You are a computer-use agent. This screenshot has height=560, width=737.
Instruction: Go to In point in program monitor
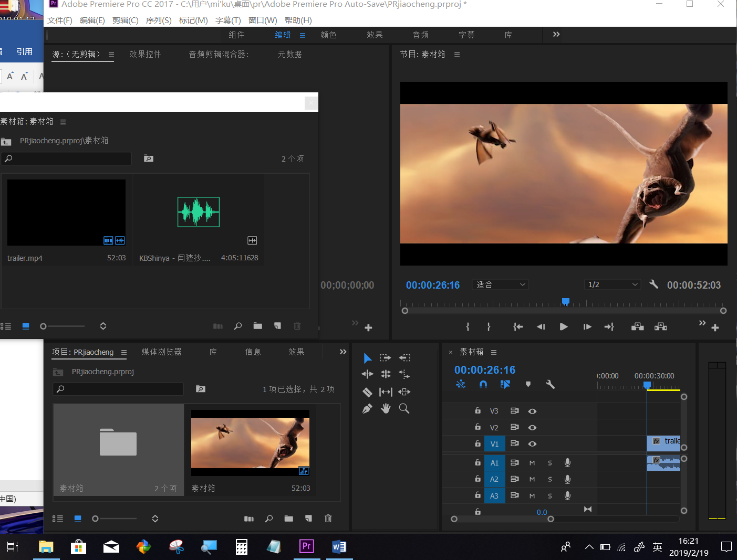[518, 326]
